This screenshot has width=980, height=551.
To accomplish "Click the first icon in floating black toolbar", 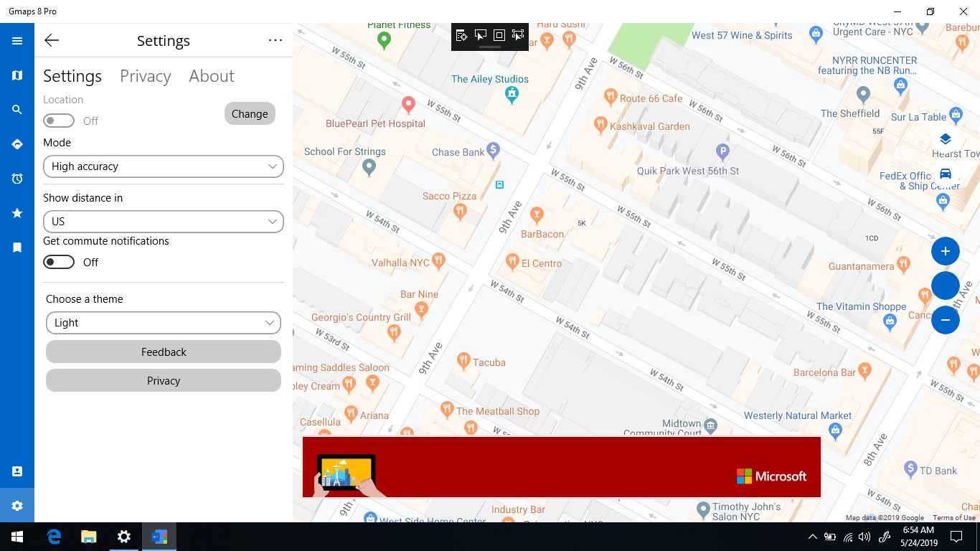I will click(461, 35).
